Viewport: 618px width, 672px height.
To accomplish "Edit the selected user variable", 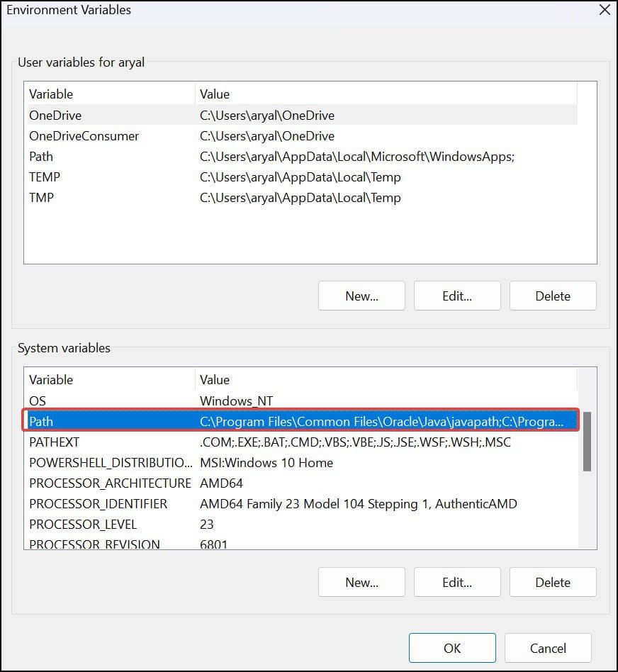I will pos(457,296).
